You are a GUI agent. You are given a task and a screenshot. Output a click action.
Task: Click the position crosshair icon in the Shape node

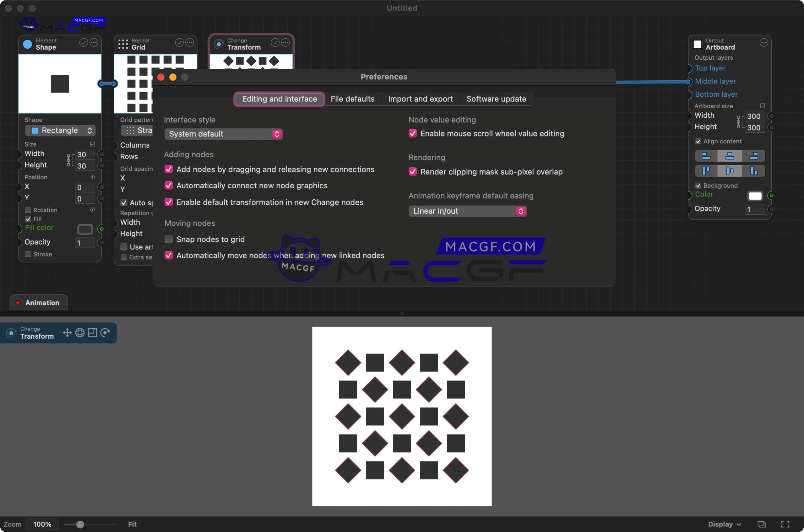click(92, 177)
